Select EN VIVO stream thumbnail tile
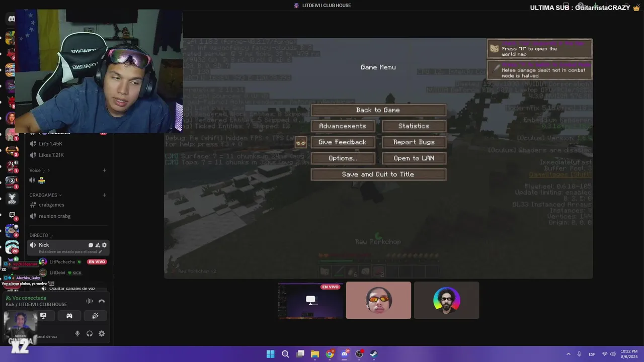The width and height of the screenshot is (644, 362). (310, 300)
